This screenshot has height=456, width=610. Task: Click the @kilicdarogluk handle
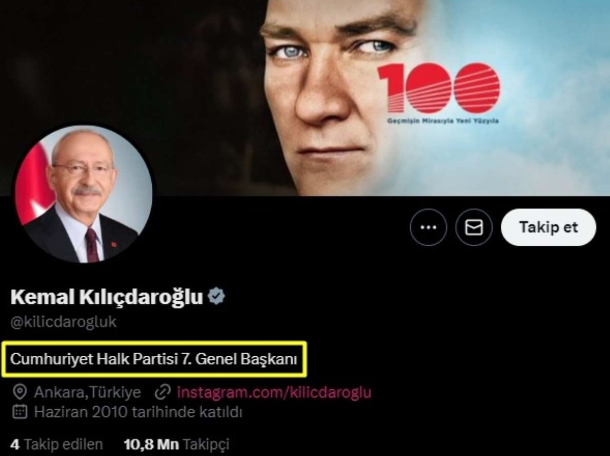[63, 322]
